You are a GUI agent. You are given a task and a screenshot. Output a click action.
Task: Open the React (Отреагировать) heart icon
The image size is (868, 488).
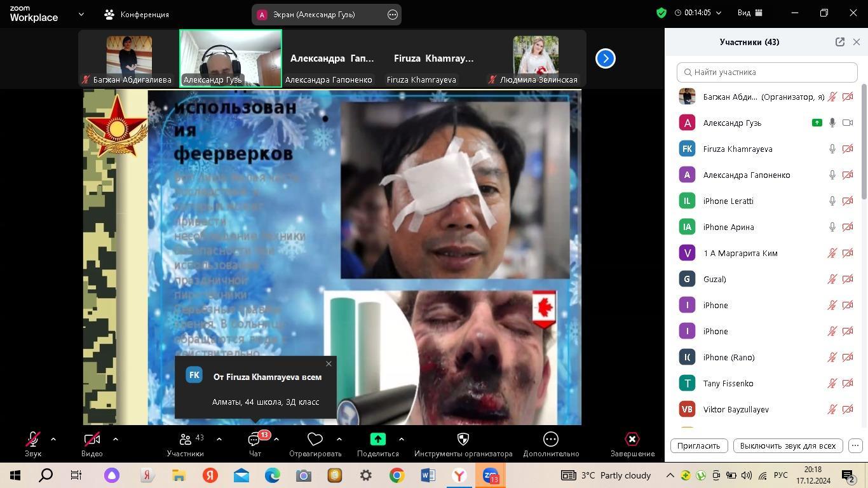click(315, 440)
